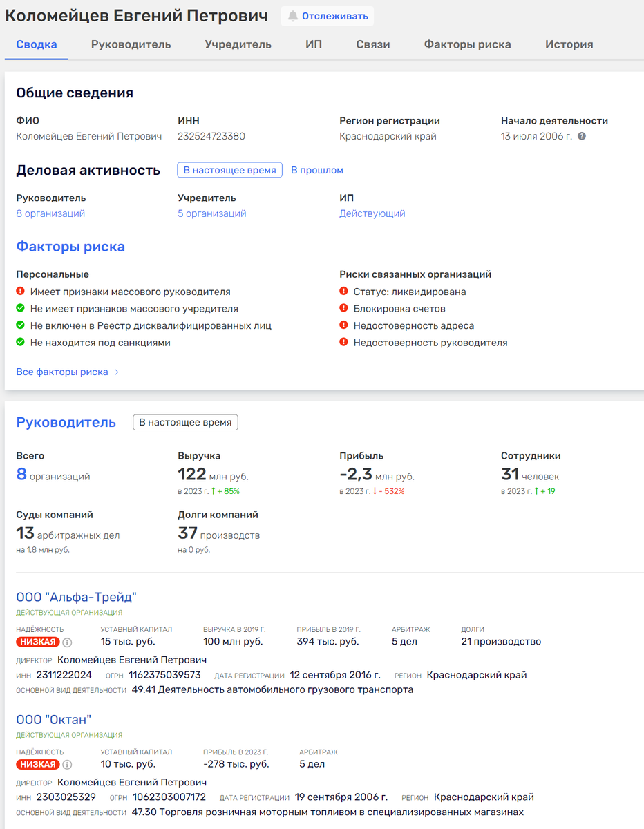This screenshot has width=644, height=829.
Task: Switch Деловая активность to В прошлом
Action: click(316, 170)
